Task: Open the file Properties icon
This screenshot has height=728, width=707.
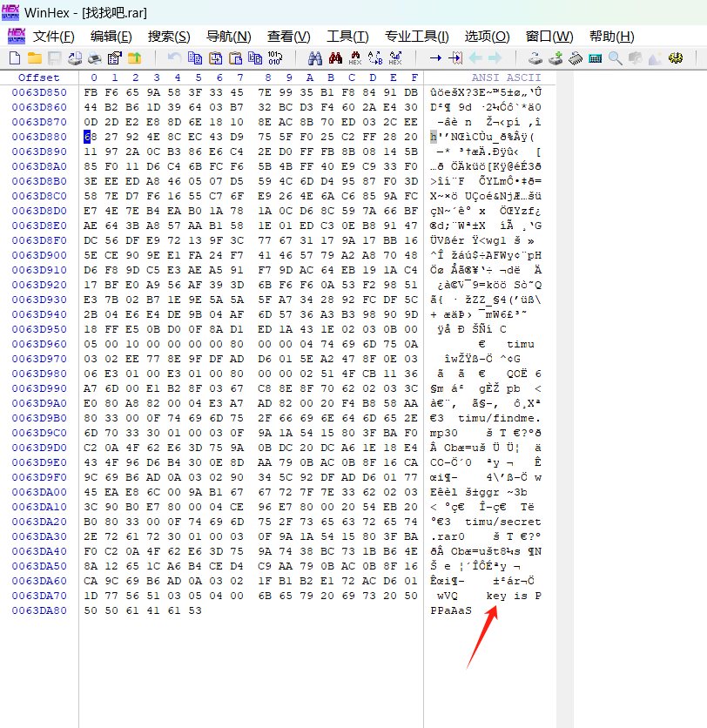Action: [114, 58]
